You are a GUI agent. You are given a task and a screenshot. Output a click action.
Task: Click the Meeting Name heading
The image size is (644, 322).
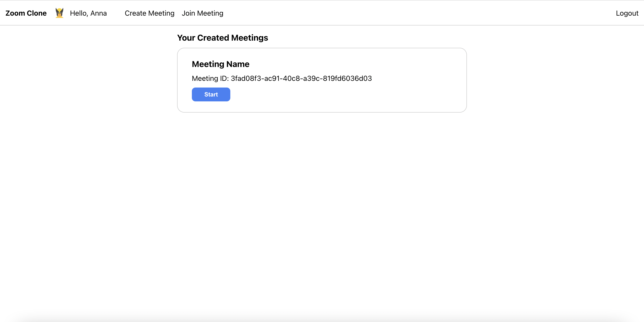point(220,64)
